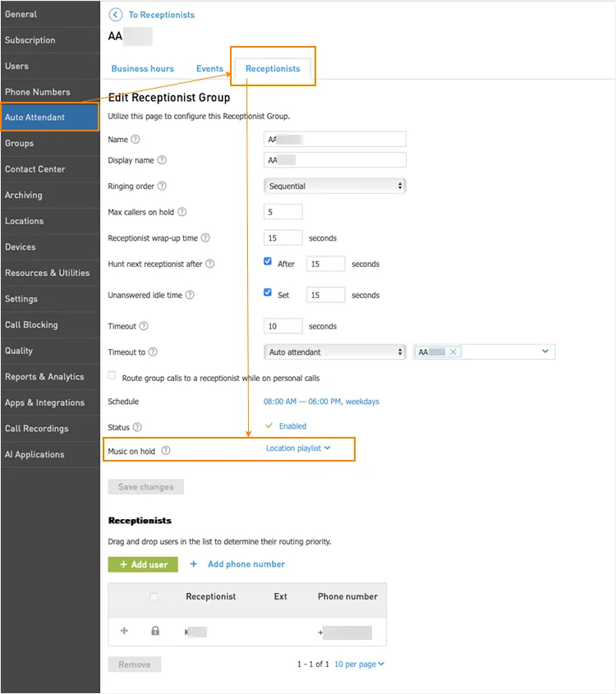Open AI Applications in sidebar

coord(50,454)
